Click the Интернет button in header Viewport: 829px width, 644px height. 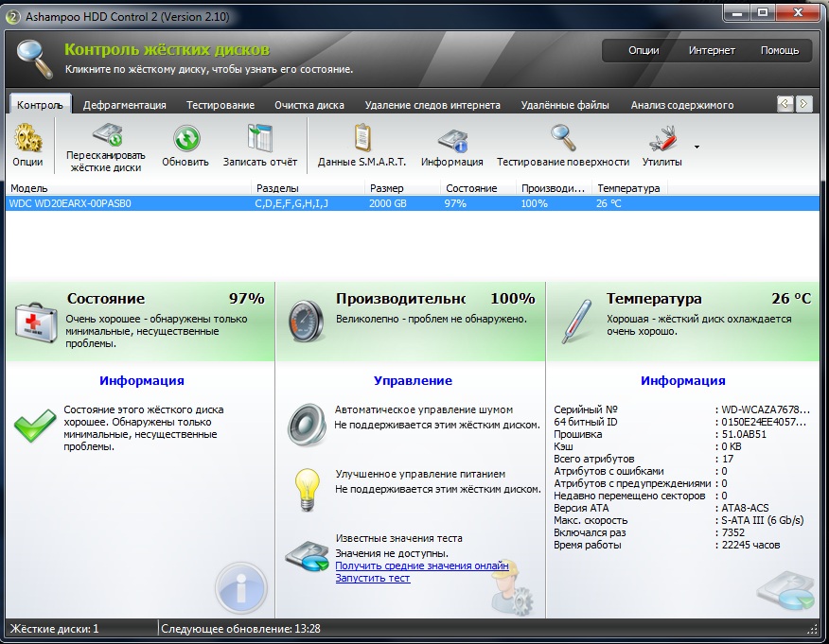[x=712, y=50]
